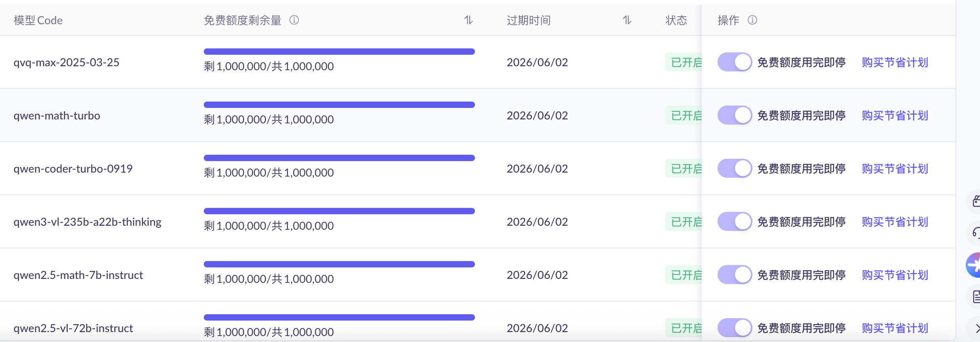Click the info icon beside 操作 header
This screenshot has height=342, width=980.
tap(752, 20)
